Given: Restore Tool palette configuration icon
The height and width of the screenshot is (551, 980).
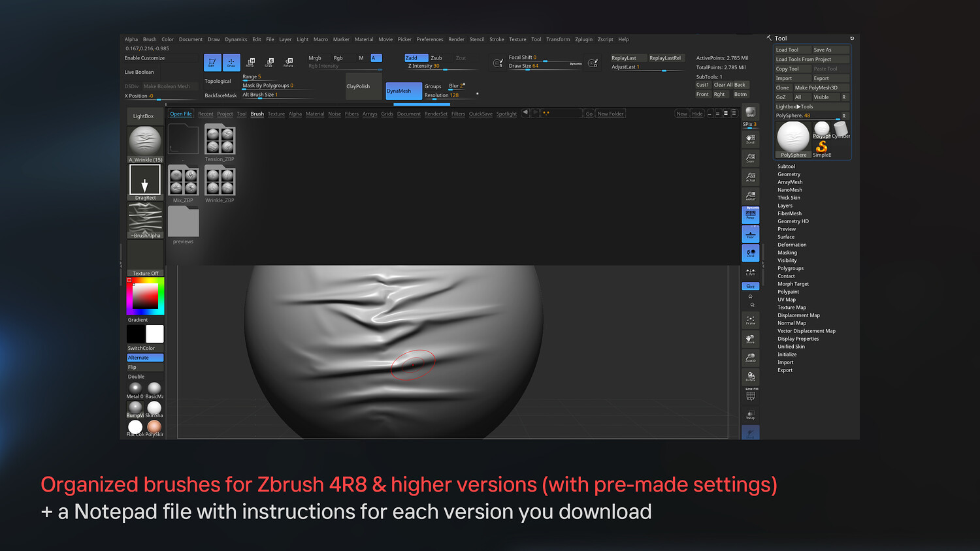Looking at the screenshot, I should pos(852,39).
